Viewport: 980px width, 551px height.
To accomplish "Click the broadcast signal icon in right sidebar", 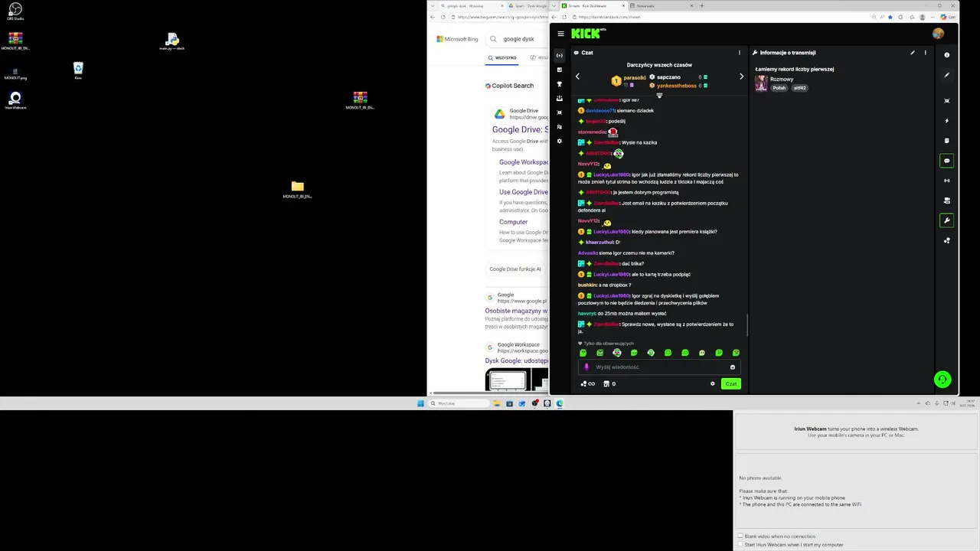I will tap(947, 181).
